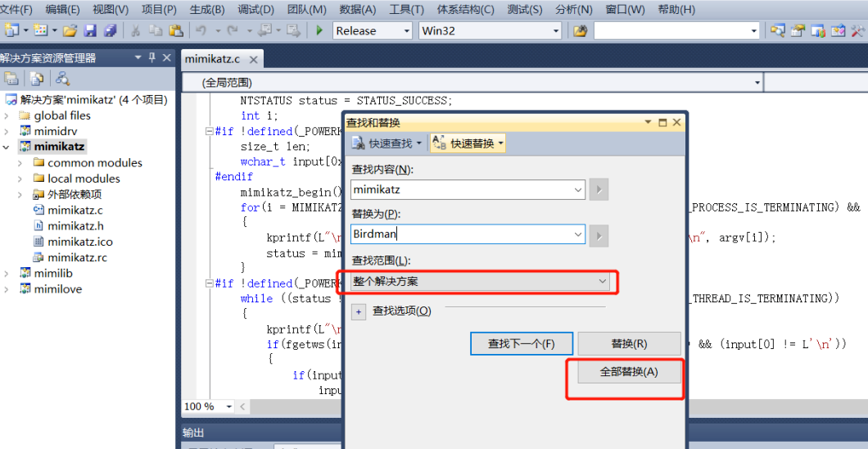Open the 替换为 history dropdown arrow
Screen dimensions: 868x449
578,235
